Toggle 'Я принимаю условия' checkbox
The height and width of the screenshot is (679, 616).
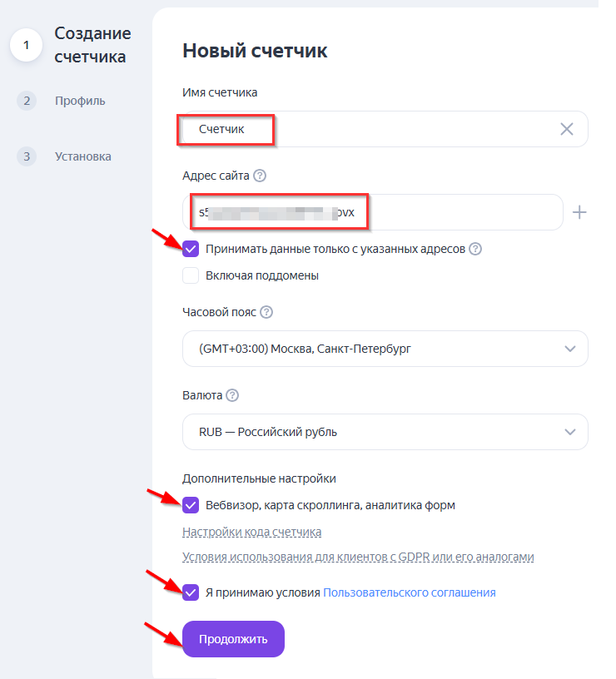pos(191,592)
